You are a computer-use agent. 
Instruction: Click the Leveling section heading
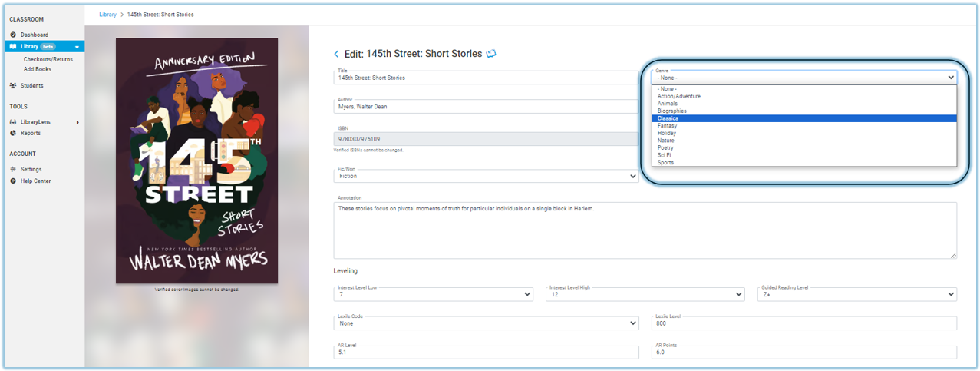[345, 271]
